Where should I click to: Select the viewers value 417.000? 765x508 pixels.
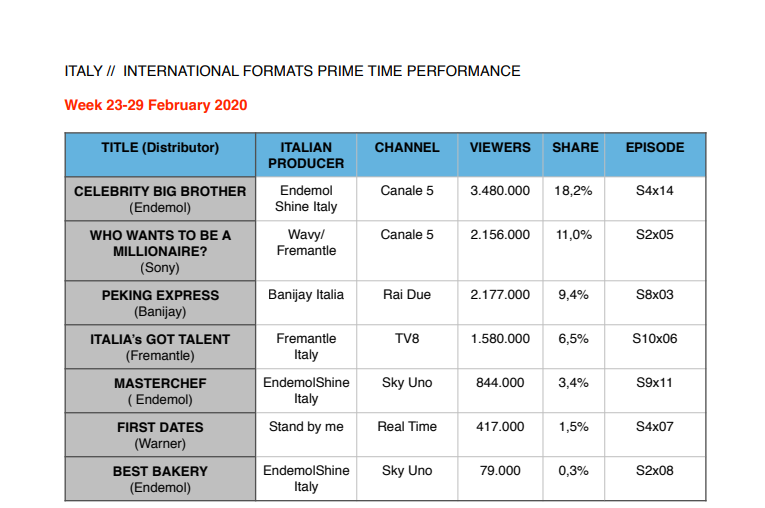pyautogui.click(x=500, y=427)
